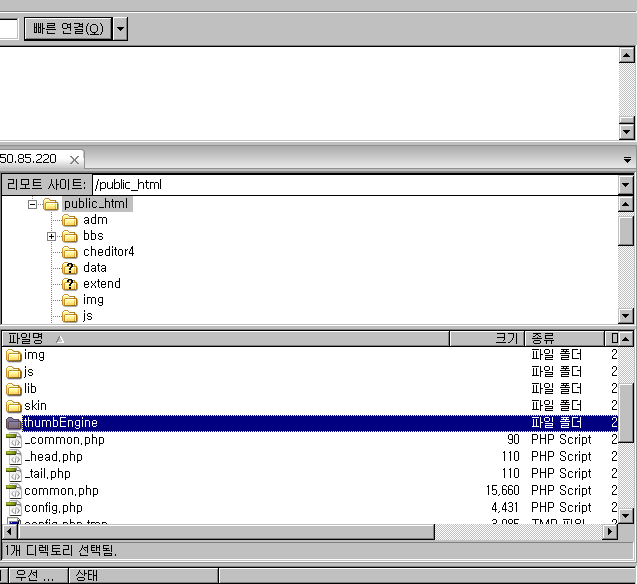Expand the bbs folder tree node
This screenshot has height=584, width=637.
[51, 236]
